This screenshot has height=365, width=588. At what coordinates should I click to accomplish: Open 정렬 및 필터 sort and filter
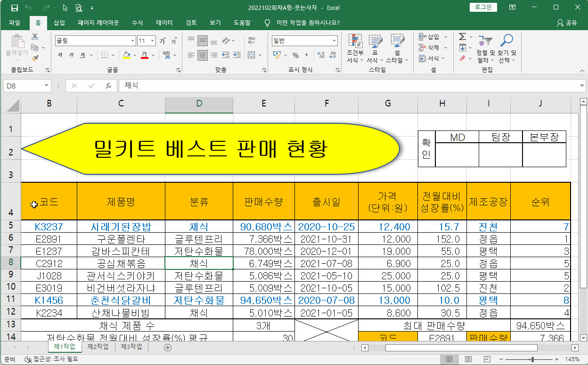point(485,49)
